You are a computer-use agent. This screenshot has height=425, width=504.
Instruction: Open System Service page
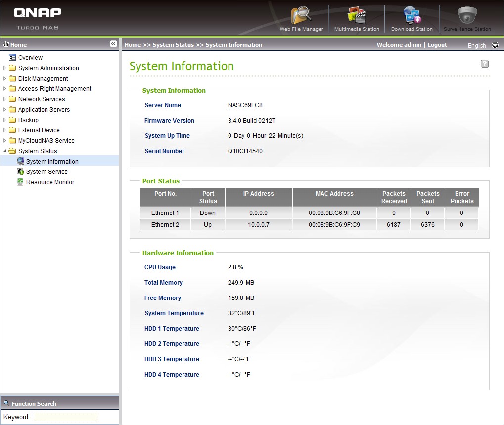pos(46,172)
